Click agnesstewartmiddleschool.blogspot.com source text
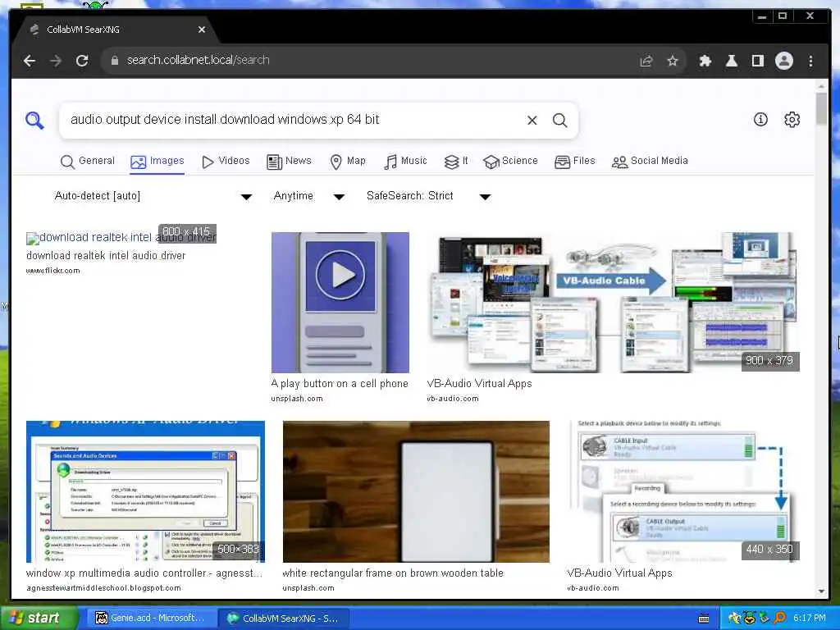This screenshot has width=840, height=630. coord(103,587)
